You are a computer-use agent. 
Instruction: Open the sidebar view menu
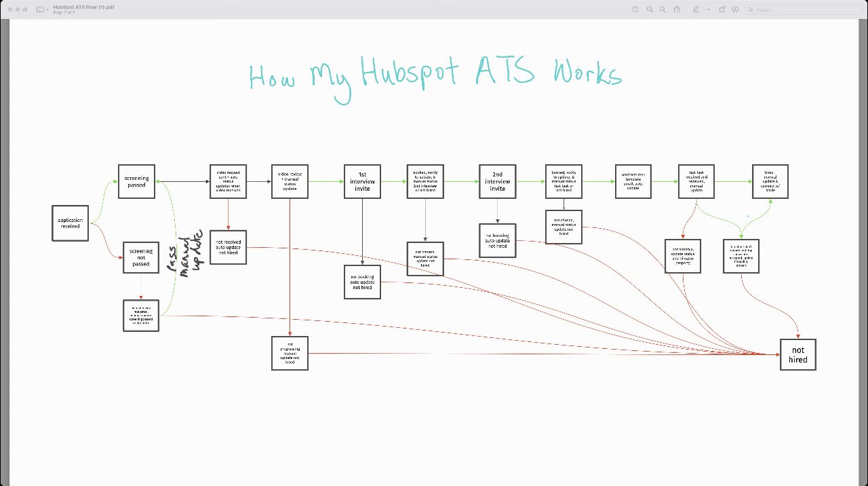[47, 10]
